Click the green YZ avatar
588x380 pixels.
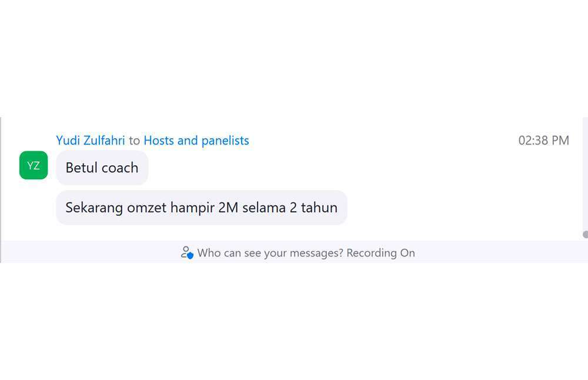click(x=34, y=165)
